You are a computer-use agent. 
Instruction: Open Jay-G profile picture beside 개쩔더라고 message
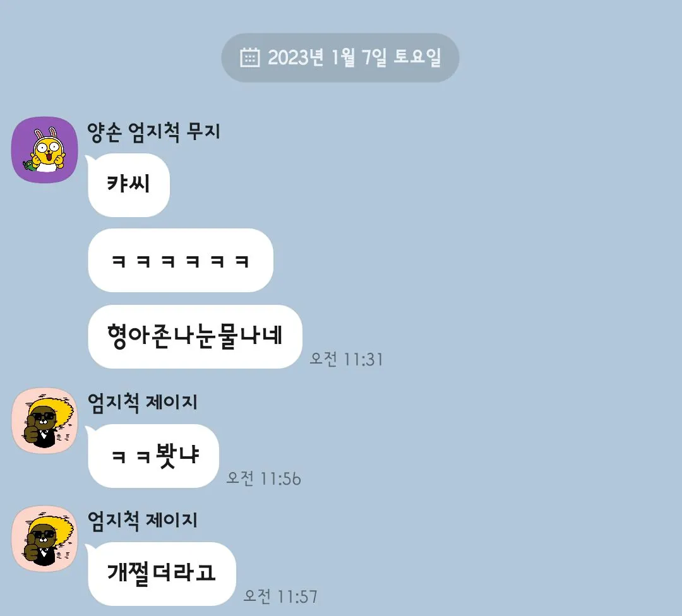coord(44,538)
